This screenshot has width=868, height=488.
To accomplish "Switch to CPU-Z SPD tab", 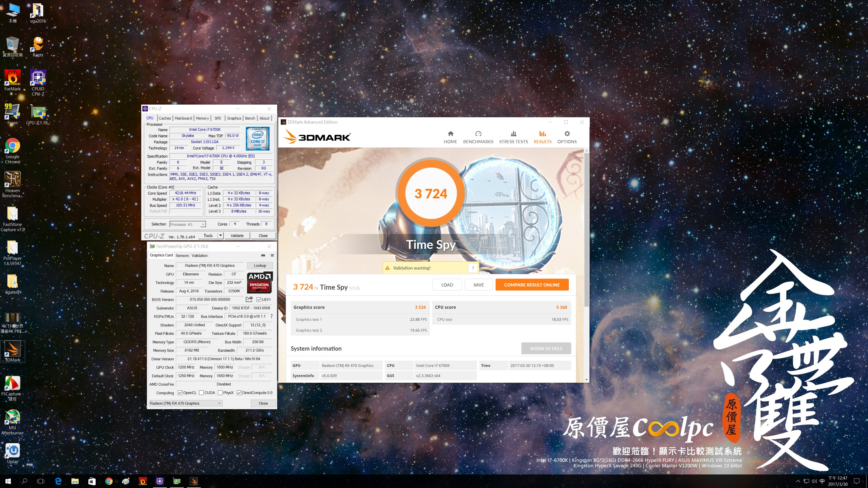I will coord(218,118).
